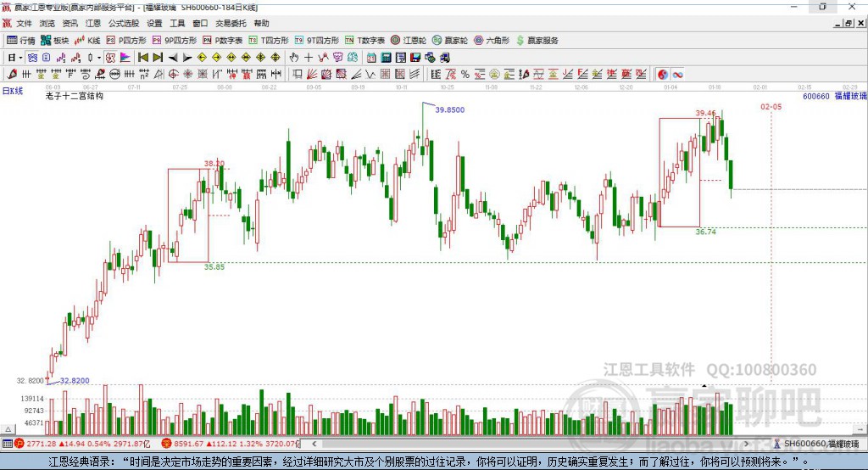Toggle the infinity symbol icon
The height and width of the screenshot is (470, 868).
pos(677,75)
